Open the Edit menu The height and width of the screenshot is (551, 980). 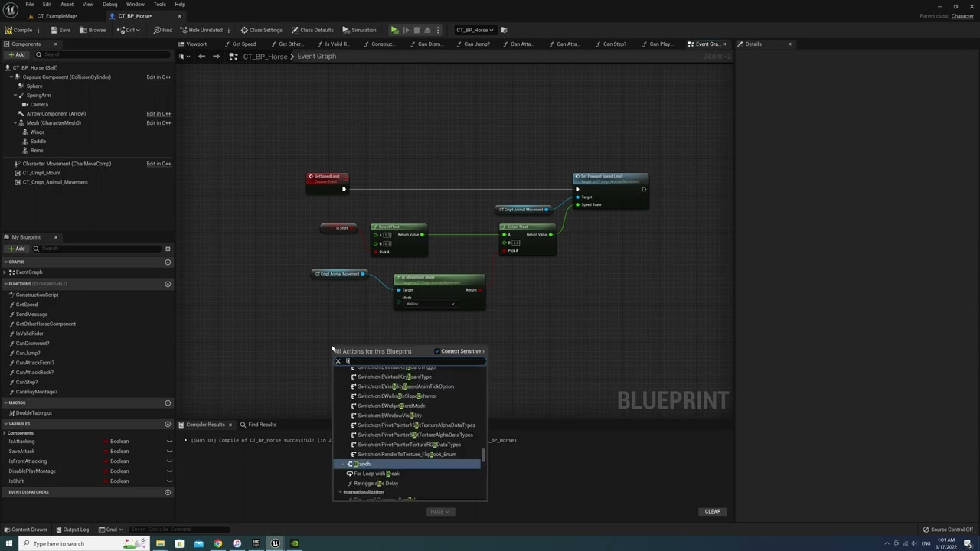[x=47, y=5]
